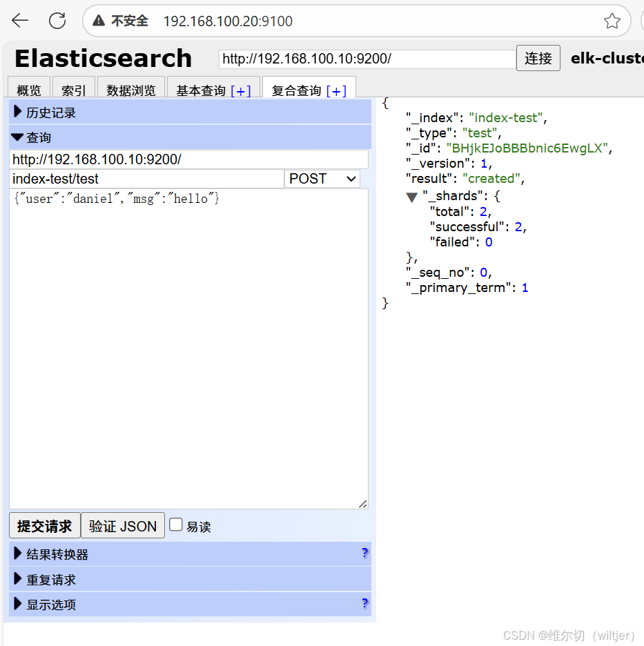Click the 验证 JSON button
Screen dimensions: 644x646
pyautogui.click(x=123, y=525)
